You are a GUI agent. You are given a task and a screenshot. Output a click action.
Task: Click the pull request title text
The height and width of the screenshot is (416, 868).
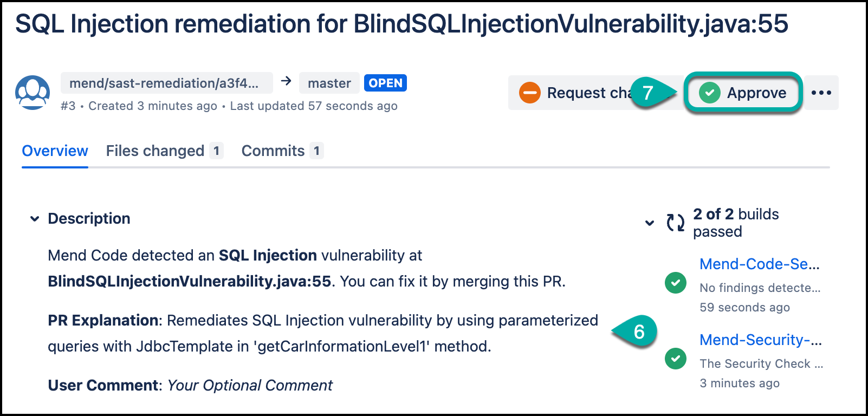401,24
